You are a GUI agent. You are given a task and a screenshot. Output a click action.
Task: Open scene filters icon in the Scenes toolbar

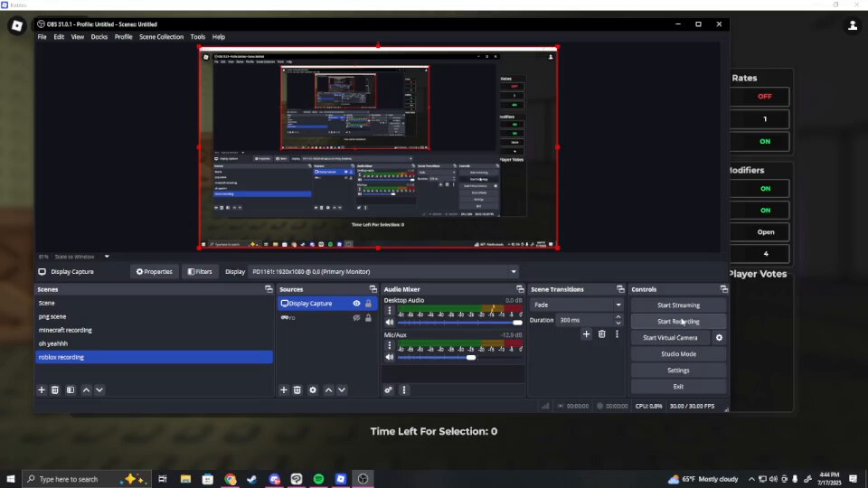click(x=71, y=390)
